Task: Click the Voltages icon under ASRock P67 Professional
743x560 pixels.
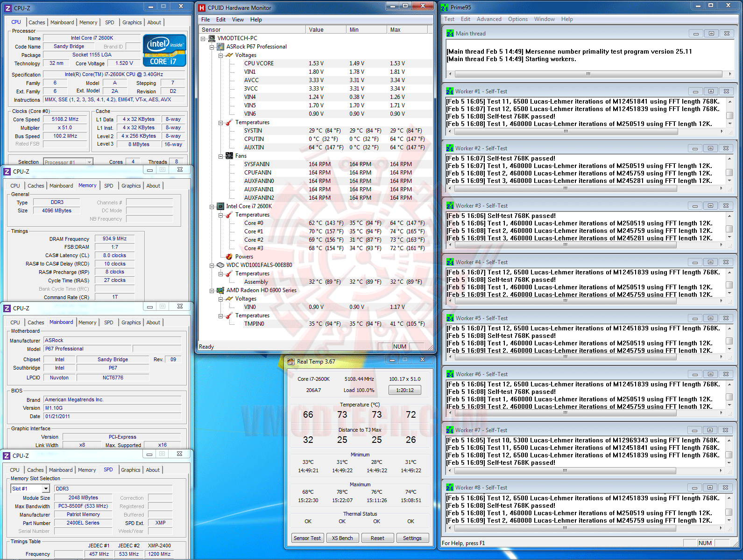Action: [x=229, y=55]
